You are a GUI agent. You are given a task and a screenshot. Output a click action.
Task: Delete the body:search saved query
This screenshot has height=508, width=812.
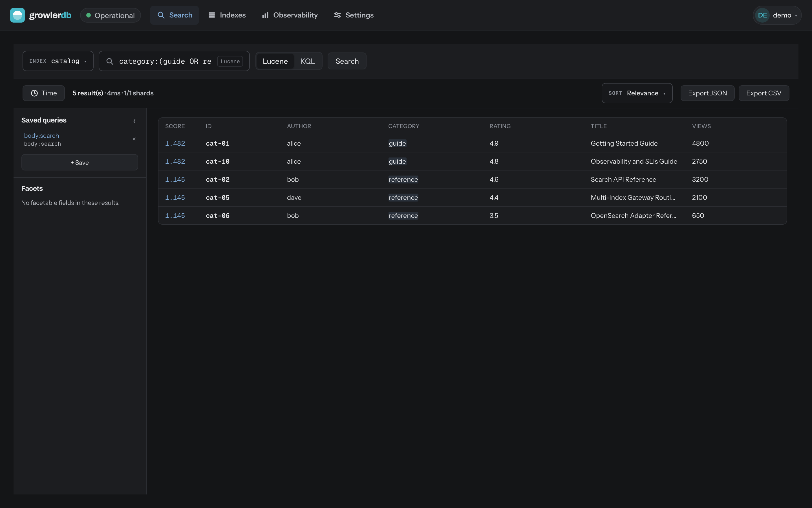click(134, 139)
